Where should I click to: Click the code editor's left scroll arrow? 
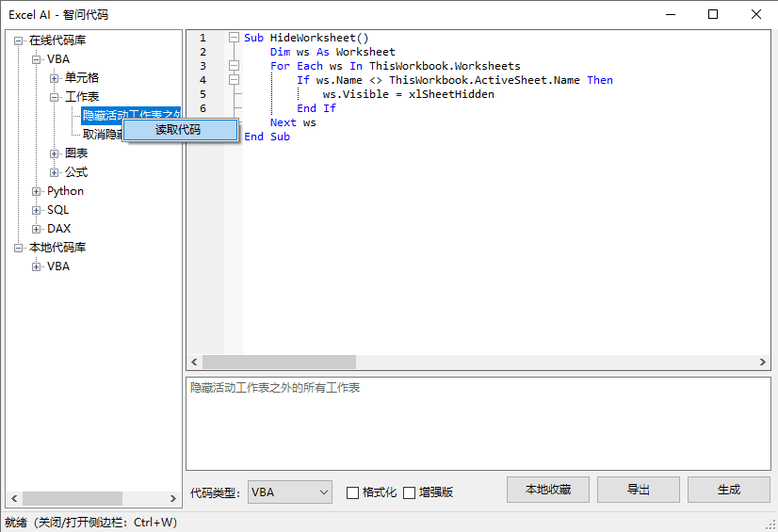[x=194, y=362]
